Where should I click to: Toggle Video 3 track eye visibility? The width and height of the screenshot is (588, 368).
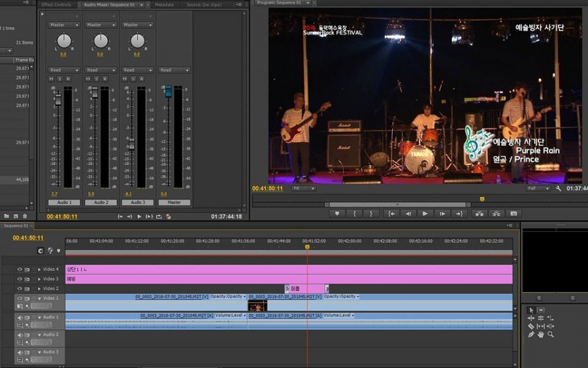pos(20,279)
